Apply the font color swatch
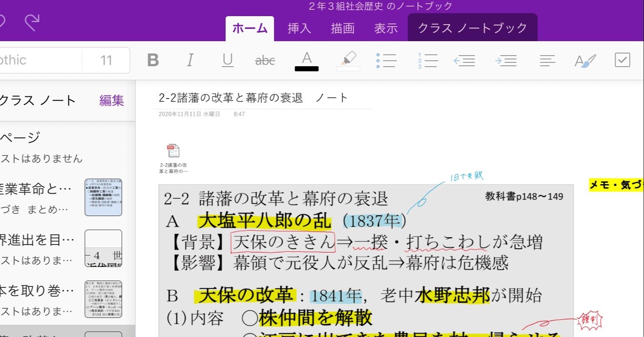This screenshot has width=644, height=337. click(x=307, y=60)
